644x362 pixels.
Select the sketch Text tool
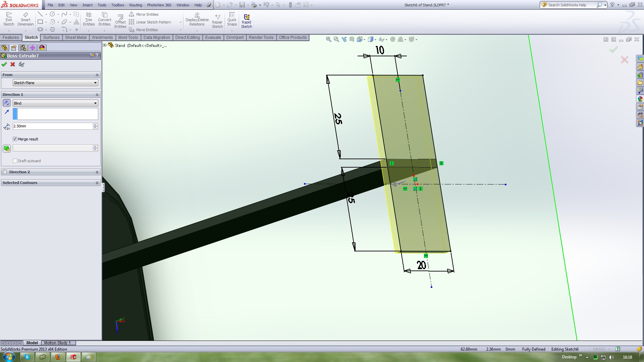coord(76,22)
